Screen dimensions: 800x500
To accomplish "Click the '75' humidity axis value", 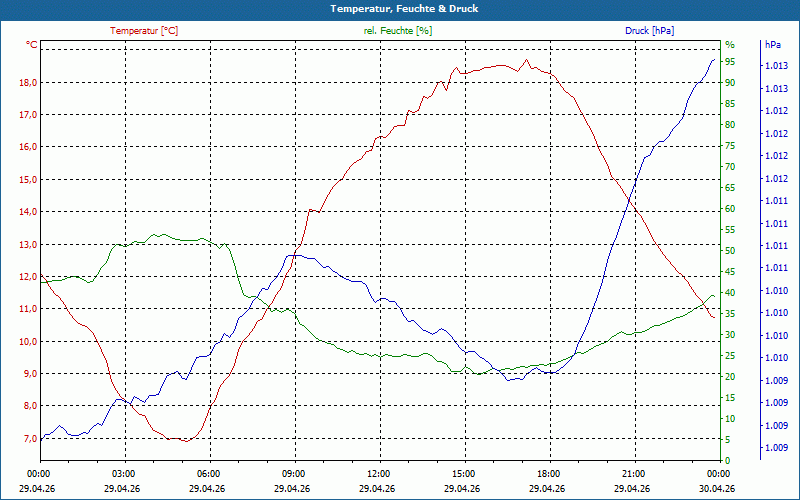I will 730,146.
